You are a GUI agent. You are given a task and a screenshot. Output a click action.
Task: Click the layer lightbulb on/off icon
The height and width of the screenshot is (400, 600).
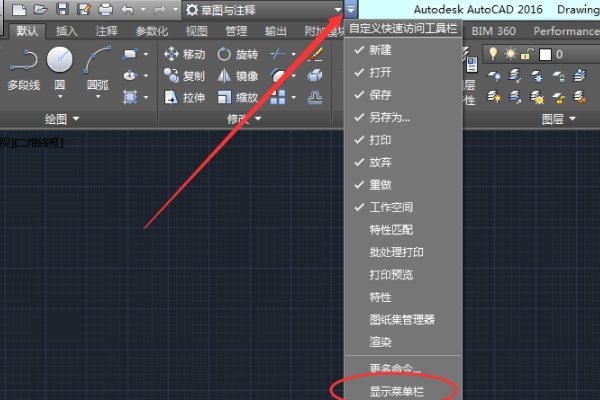[x=493, y=54]
